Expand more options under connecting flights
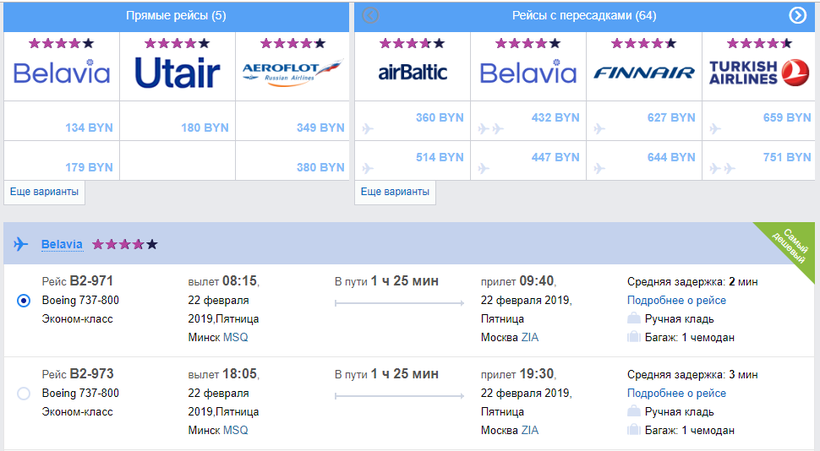Screen dimensions: 820x451 395,191
